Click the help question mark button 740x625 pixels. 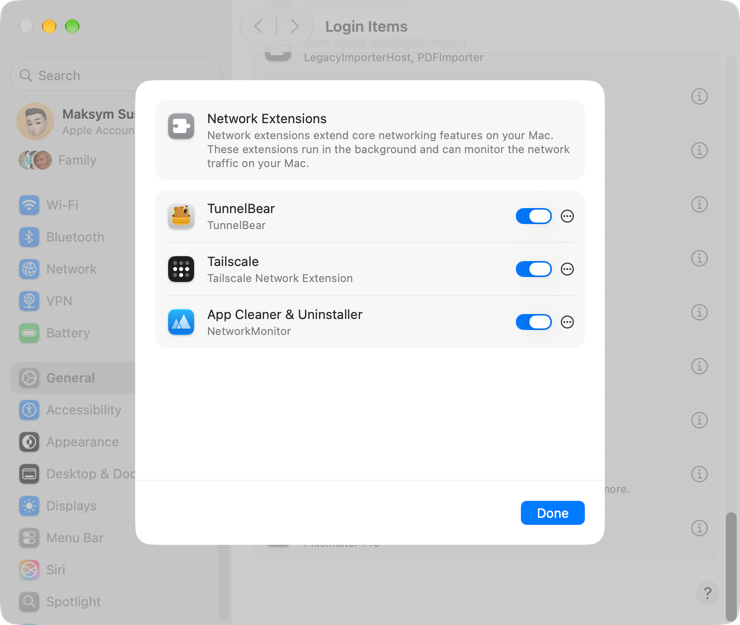[707, 593]
